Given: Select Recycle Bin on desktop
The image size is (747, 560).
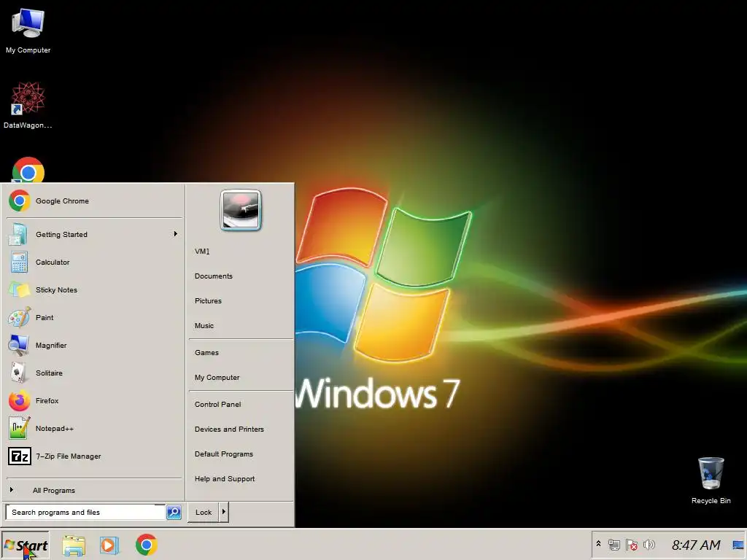Looking at the screenshot, I should 711,480.
